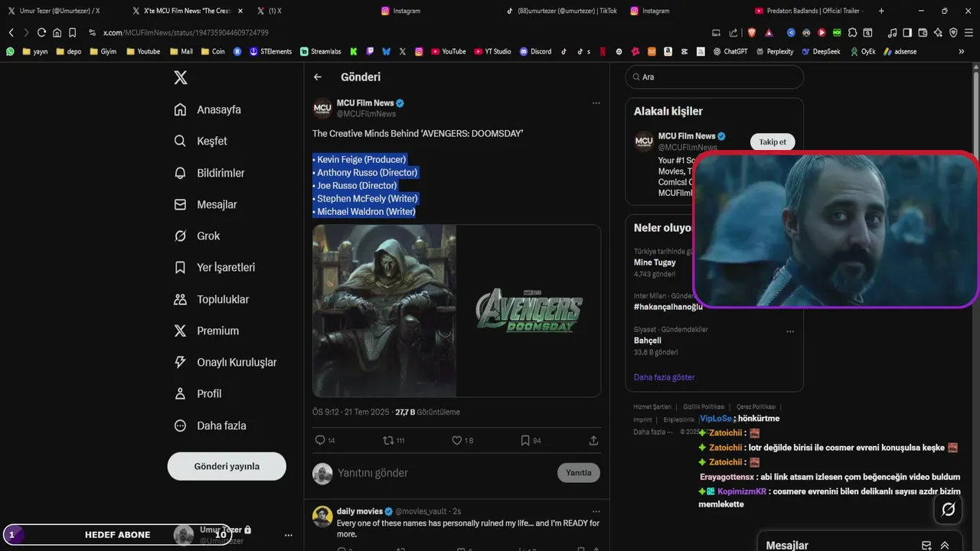The height and width of the screenshot is (551, 980).
Task: Open Discord bookmark
Action: (x=535, y=51)
